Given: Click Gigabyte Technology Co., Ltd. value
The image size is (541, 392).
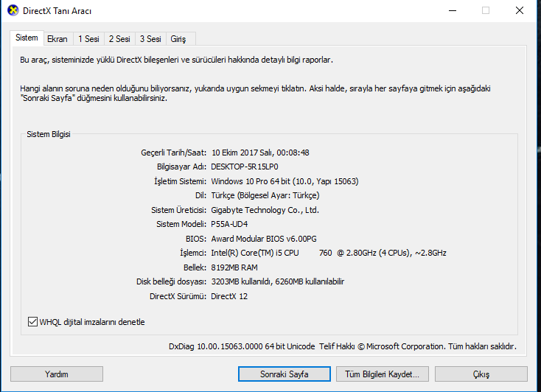Looking at the screenshot, I should pyautogui.click(x=265, y=210).
